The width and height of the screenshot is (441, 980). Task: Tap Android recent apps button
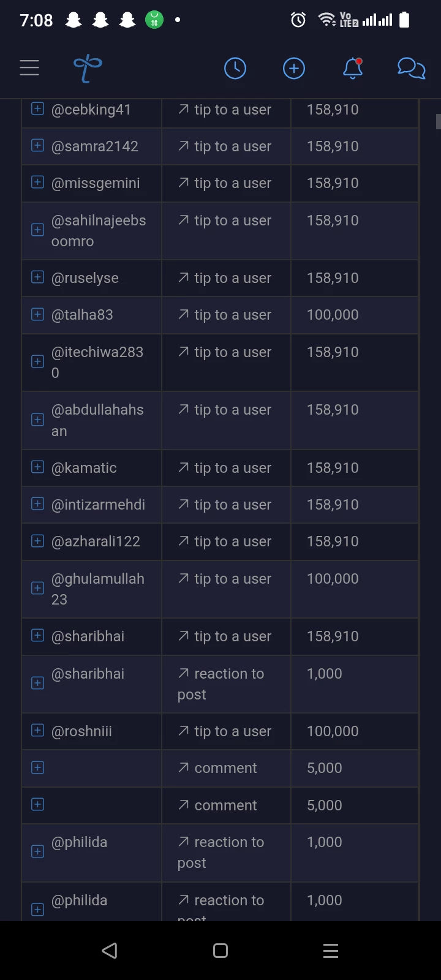click(x=331, y=951)
